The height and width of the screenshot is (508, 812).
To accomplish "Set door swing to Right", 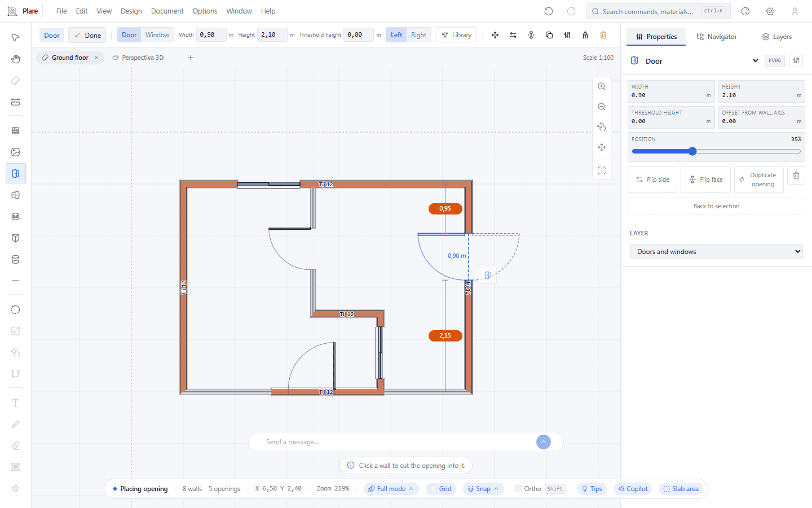I will (419, 35).
